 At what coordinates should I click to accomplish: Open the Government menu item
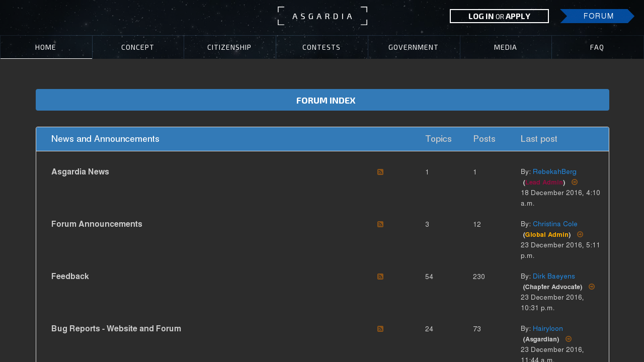[414, 47]
